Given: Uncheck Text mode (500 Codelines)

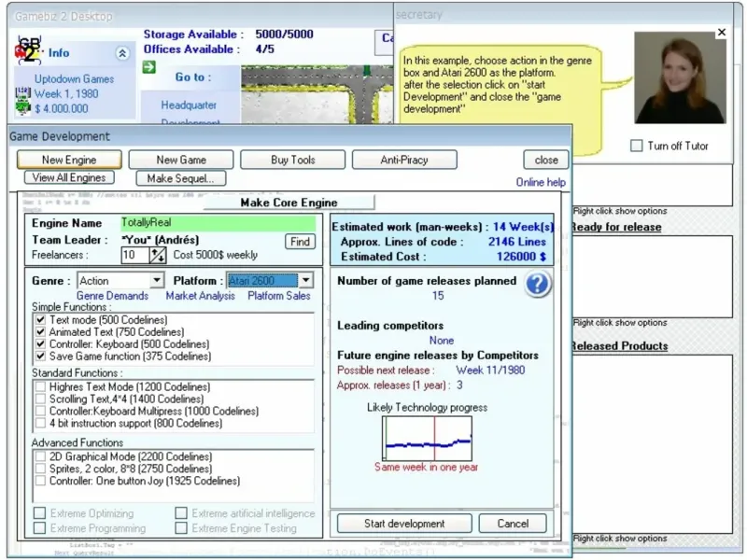Looking at the screenshot, I should click(x=40, y=319).
